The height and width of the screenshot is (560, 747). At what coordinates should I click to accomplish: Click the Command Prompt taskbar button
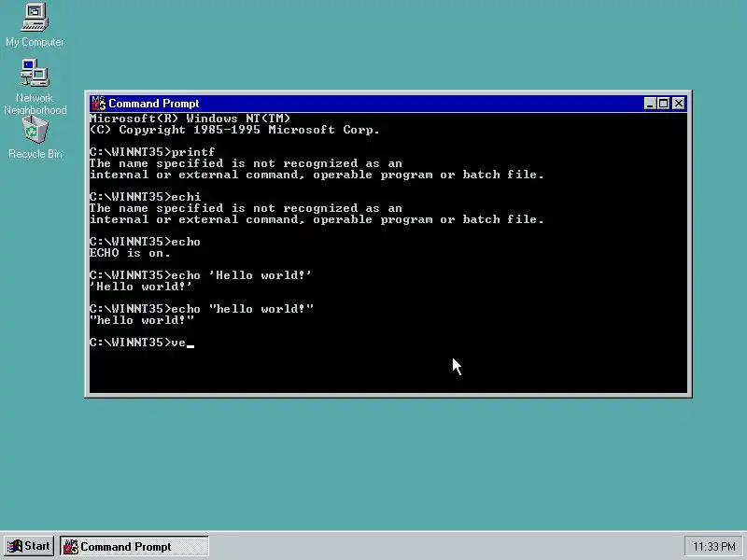click(x=134, y=546)
